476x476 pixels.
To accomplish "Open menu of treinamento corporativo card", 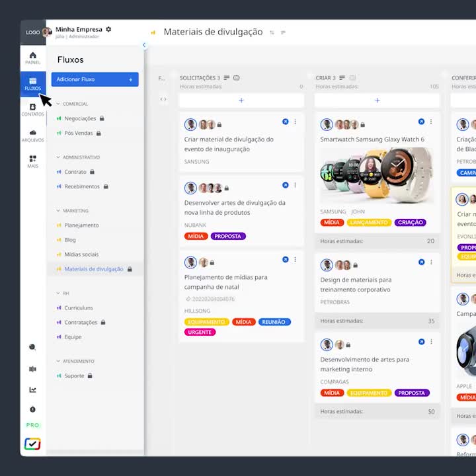I will 431,262.
